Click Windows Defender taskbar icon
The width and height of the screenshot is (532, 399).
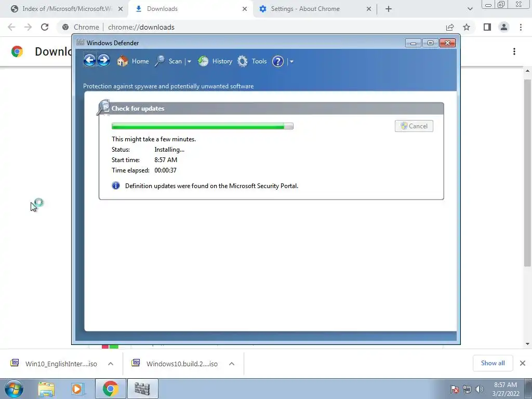pyautogui.click(x=142, y=389)
